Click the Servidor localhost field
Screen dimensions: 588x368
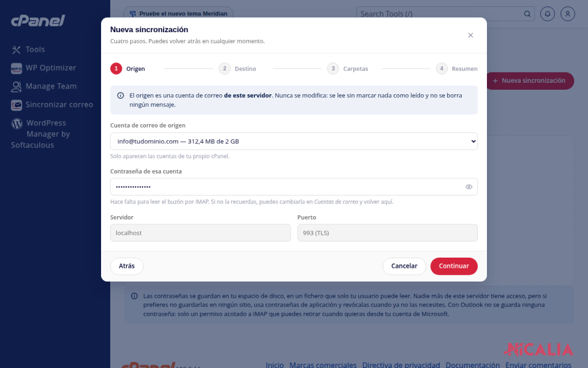pos(200,233)
